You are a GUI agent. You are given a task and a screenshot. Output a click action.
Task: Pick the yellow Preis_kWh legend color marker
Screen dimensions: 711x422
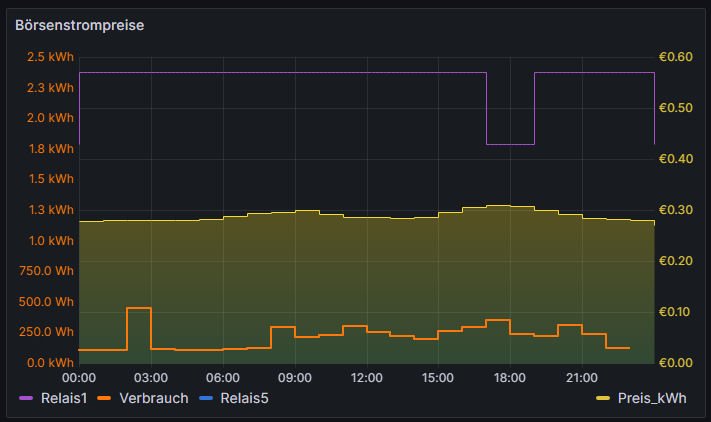click(x=602, y=398)
